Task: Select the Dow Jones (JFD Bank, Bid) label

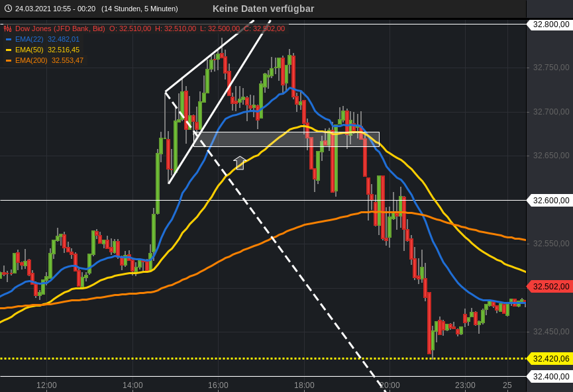Action: [x=60, y=28]
